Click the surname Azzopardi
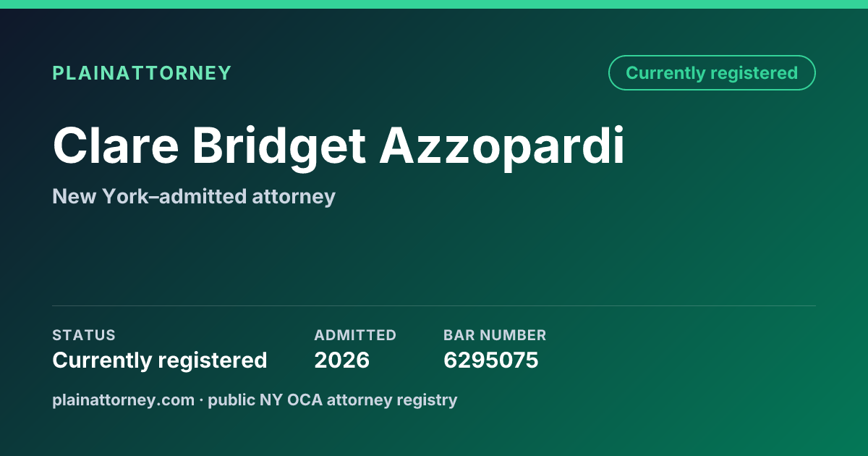 (x=503, y=148)
